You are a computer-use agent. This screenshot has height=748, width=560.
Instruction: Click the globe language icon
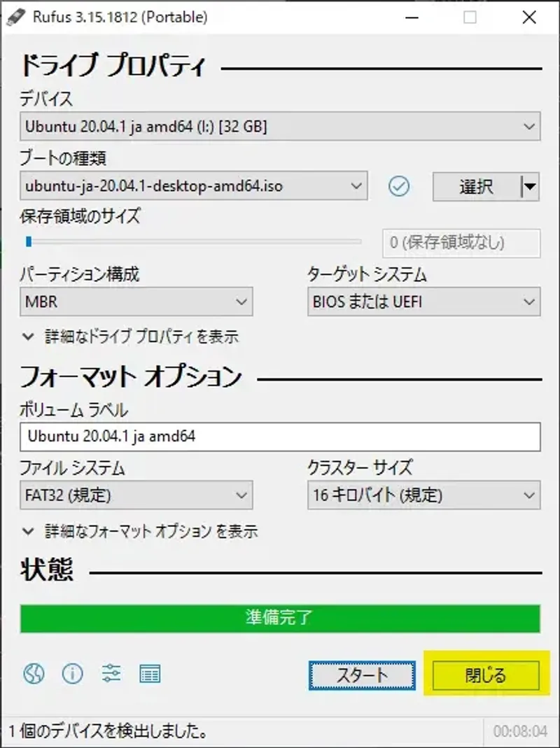[x=34, y=673]
